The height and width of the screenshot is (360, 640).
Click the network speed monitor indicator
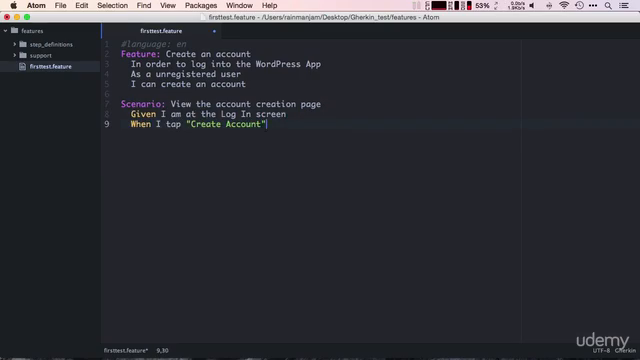[x=516, y=5]
